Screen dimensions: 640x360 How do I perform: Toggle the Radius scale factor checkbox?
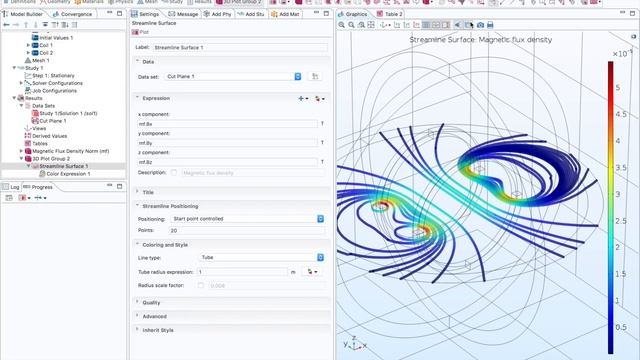[200, 285]
